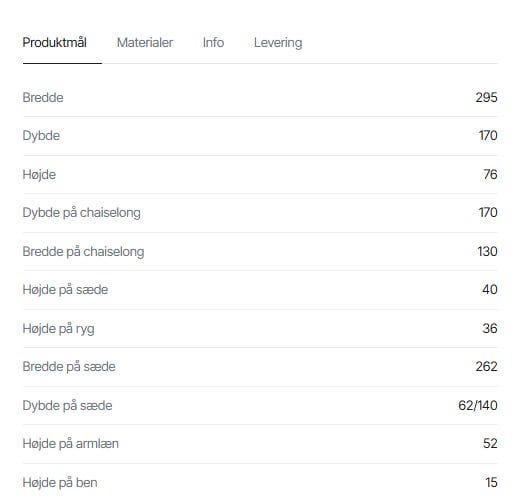Image resolution: width=519 pixels, height=503 pixels.
Task: Click the Dybde row label
Action: tap(41, 136)
